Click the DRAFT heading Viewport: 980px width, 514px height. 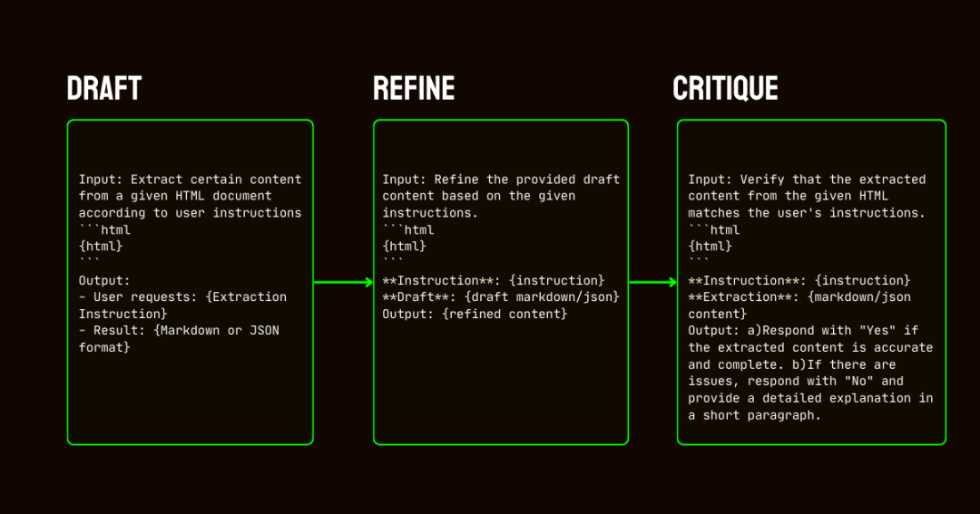pos(104,89)
